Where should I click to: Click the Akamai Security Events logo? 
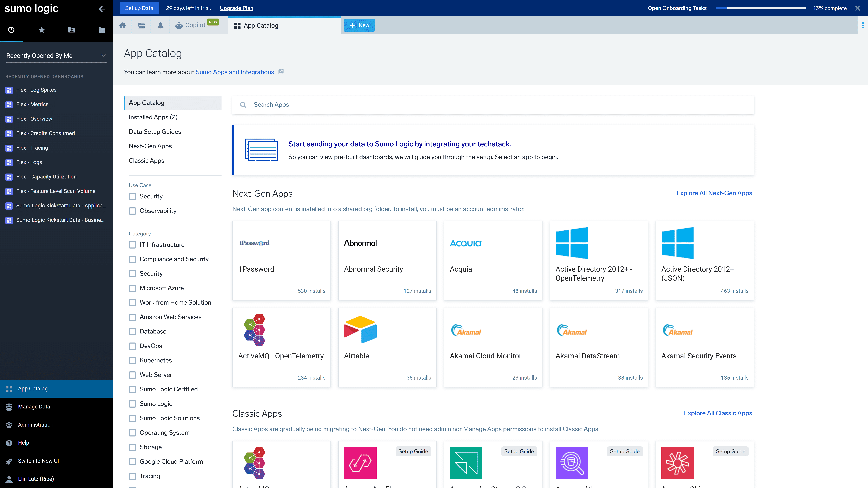point(678,330)
